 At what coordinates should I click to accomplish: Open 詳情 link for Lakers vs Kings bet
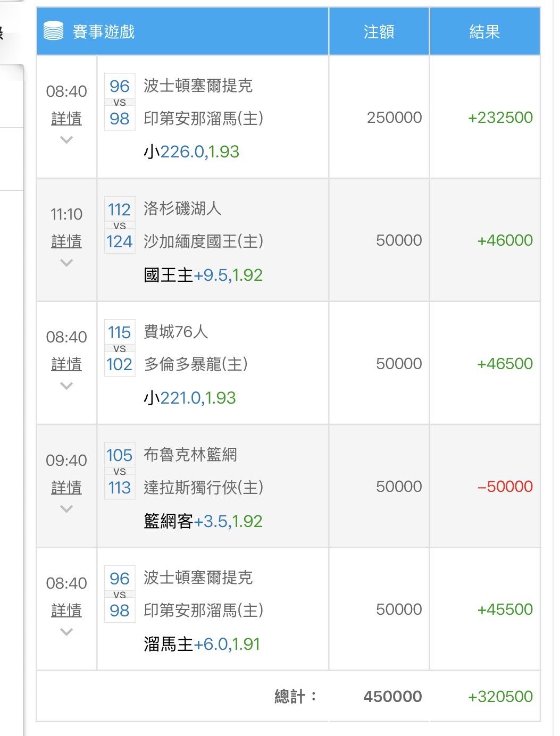coord(66,241)
